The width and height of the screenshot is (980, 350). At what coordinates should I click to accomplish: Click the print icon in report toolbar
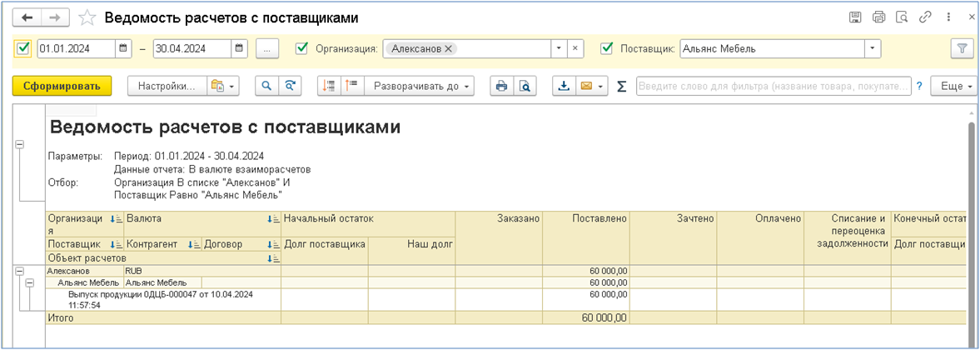[501, 86]
